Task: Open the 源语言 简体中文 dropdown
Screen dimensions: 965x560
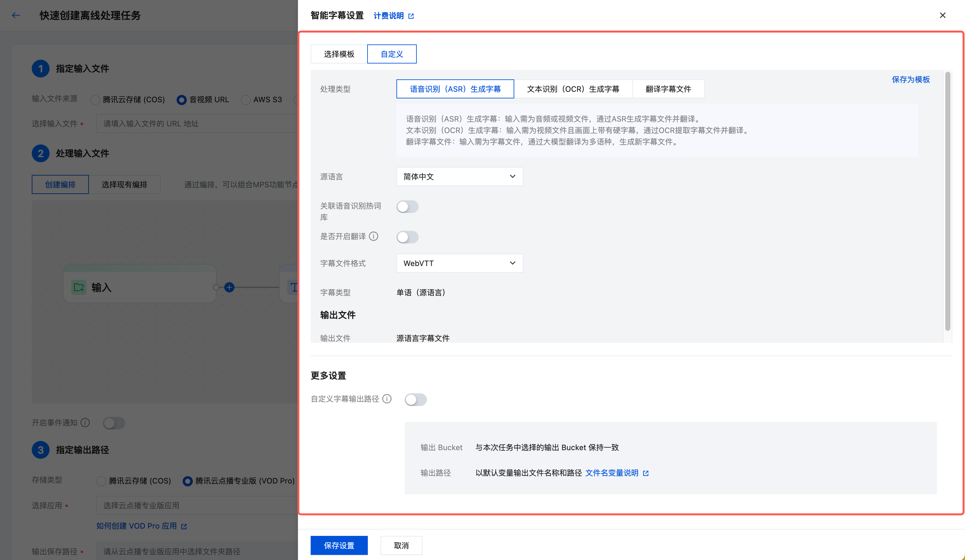Action: (459, 177)
